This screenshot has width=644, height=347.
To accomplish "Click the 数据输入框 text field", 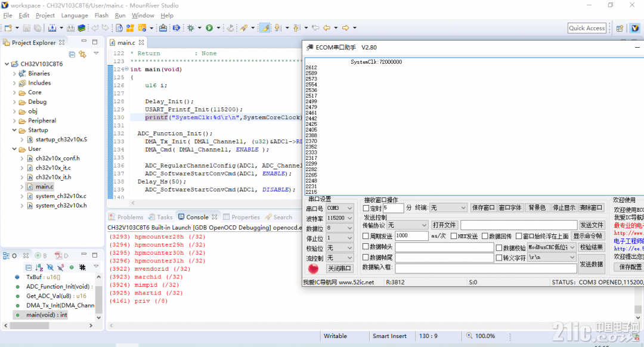I will 486,268.
